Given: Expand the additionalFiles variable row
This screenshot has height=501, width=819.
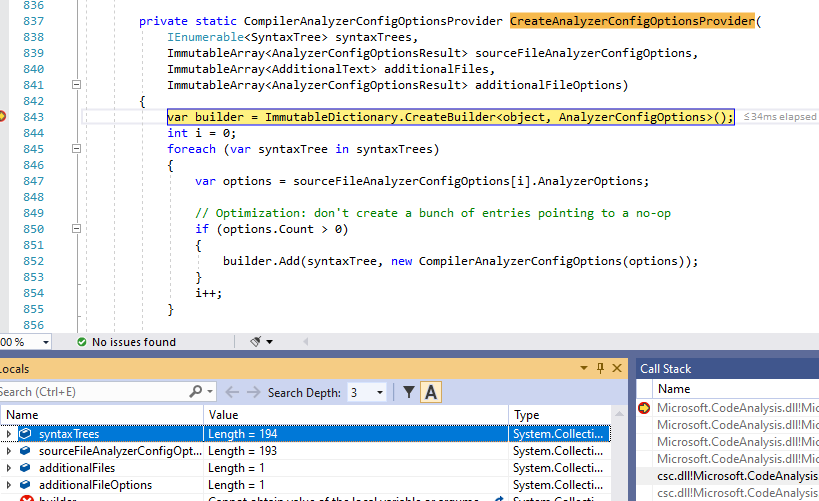Looking at the screenshot, I should [x=8, y=468].
